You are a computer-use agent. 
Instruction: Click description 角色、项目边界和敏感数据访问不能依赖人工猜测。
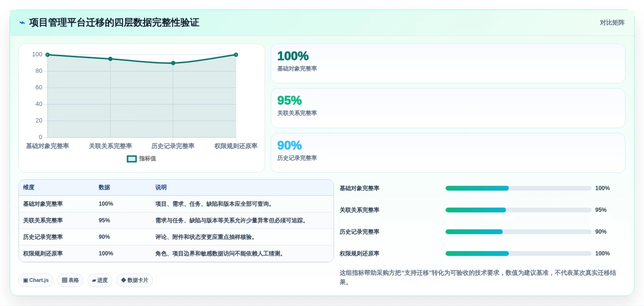(x=221, y=254)
